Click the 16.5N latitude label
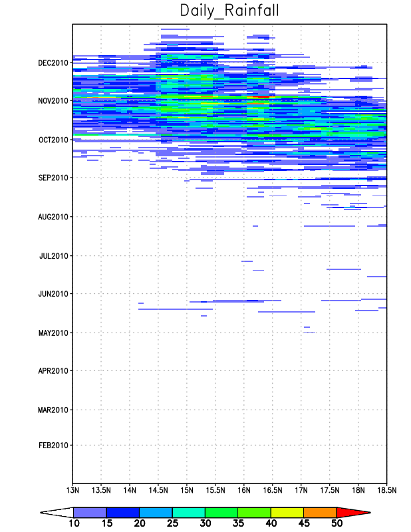 point(273,490)
